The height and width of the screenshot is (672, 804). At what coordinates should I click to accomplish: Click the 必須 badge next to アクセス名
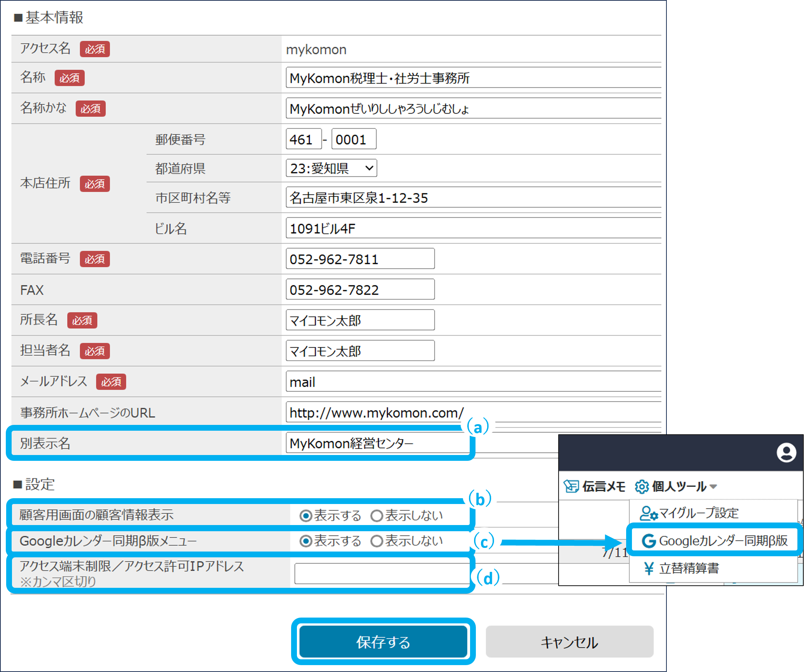pos(95,49)
